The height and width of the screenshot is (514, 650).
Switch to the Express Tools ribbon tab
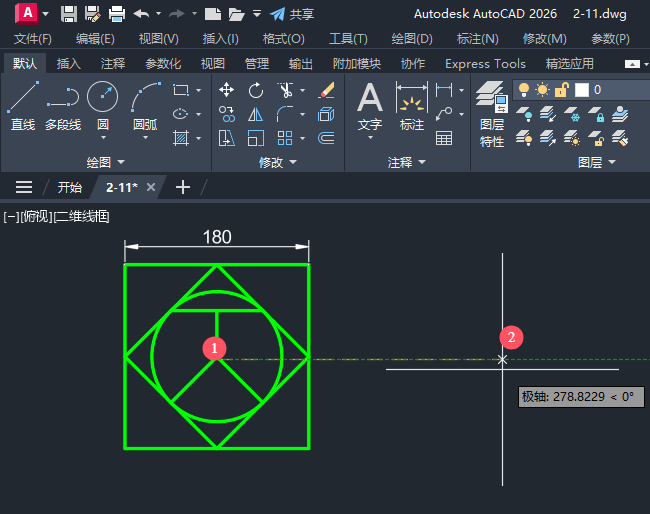pyautogui.click(x=485, y=64)
